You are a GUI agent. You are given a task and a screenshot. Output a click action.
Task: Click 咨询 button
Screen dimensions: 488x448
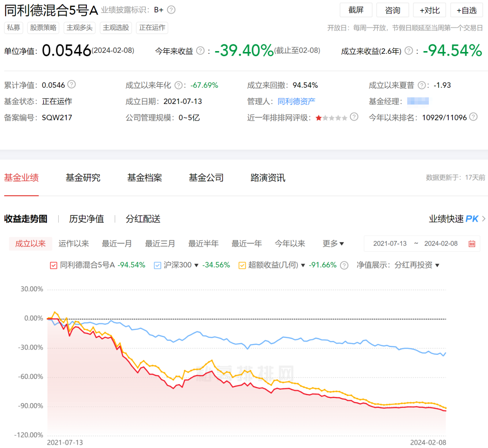[393, 10]
